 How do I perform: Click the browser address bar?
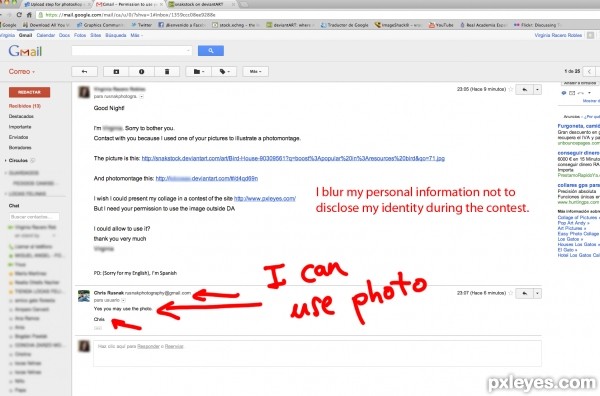pos(318,15)
